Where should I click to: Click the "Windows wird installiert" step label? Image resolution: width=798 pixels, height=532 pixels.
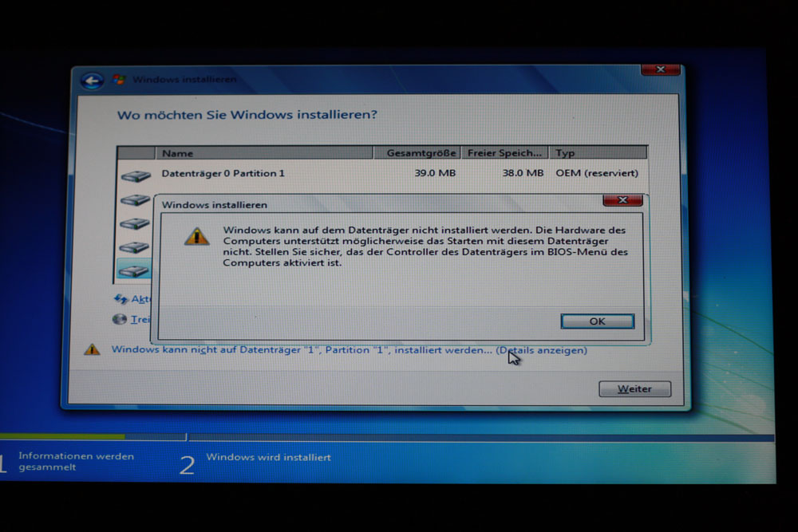pos(268,457)
